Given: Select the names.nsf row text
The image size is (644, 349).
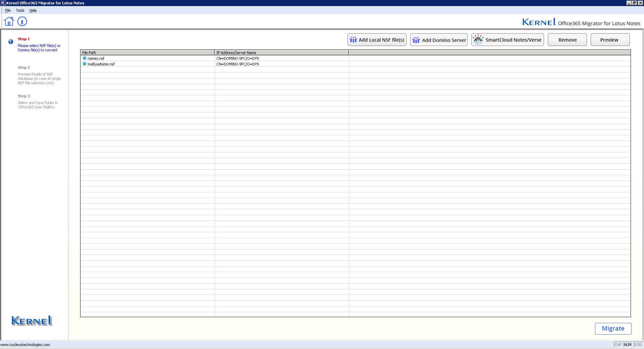Looking at the screenshot, I should 96,58.
